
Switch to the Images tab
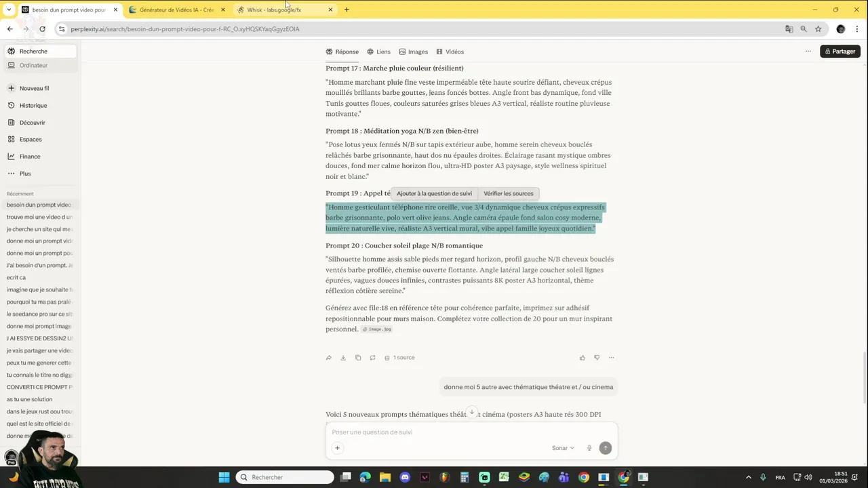click(414, 52)
